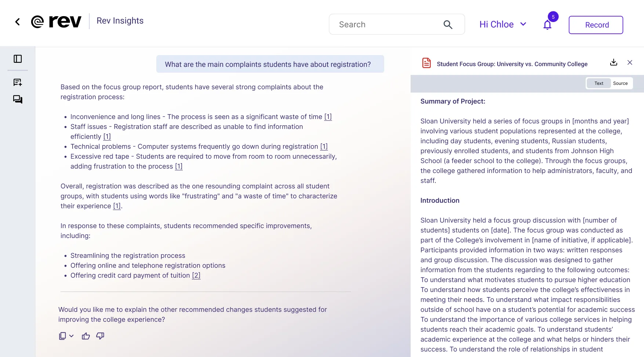Open citation [1] after long lines complaint
644x357 pixels.
[328, 117]
